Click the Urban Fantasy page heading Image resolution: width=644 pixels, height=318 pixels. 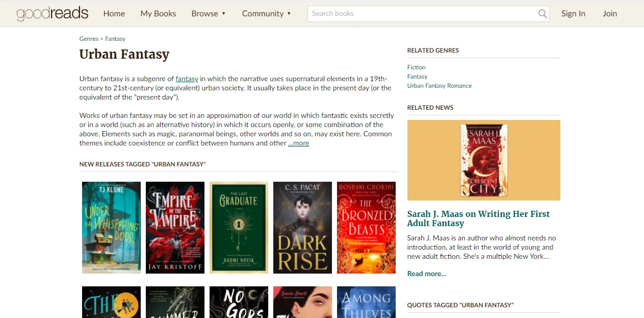click(124, 55)
